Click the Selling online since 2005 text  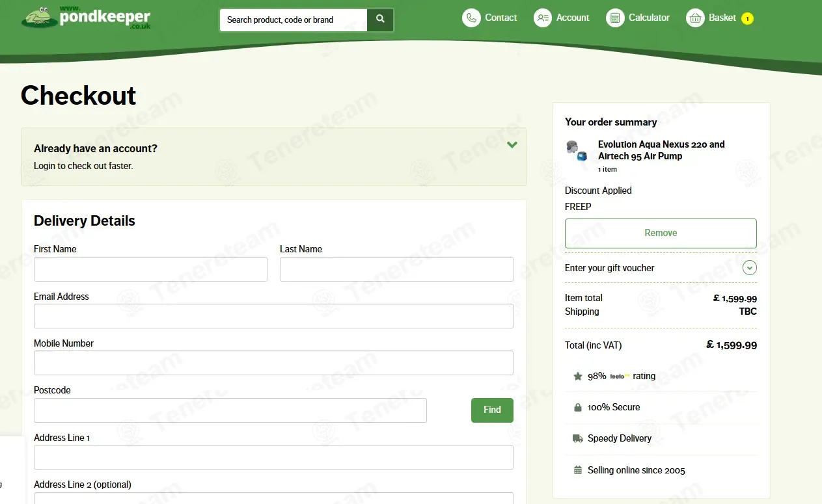(x=637, y=470)
